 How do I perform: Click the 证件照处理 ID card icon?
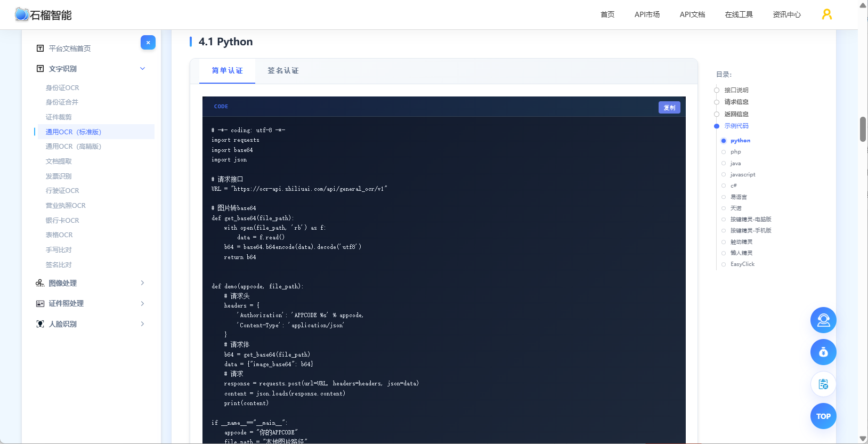point(40,304)
